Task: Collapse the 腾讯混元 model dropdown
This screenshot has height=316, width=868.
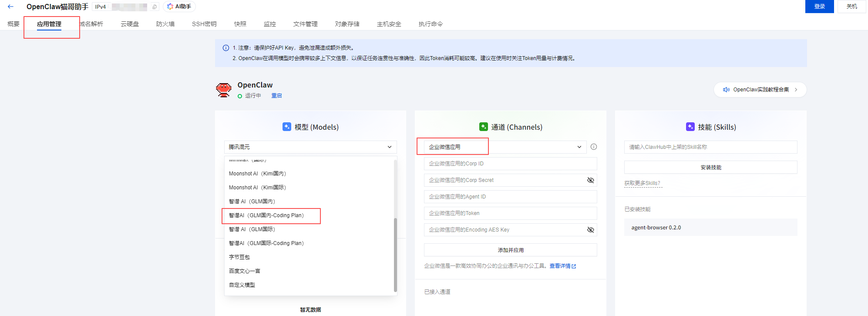Action: pos(389,147)
